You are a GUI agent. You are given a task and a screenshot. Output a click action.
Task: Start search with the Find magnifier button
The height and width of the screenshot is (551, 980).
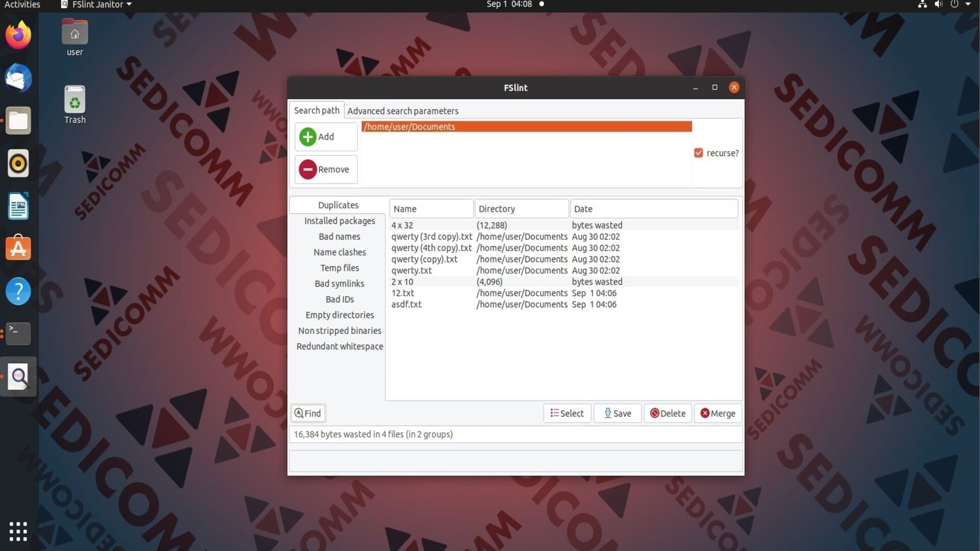pos(308,413)
